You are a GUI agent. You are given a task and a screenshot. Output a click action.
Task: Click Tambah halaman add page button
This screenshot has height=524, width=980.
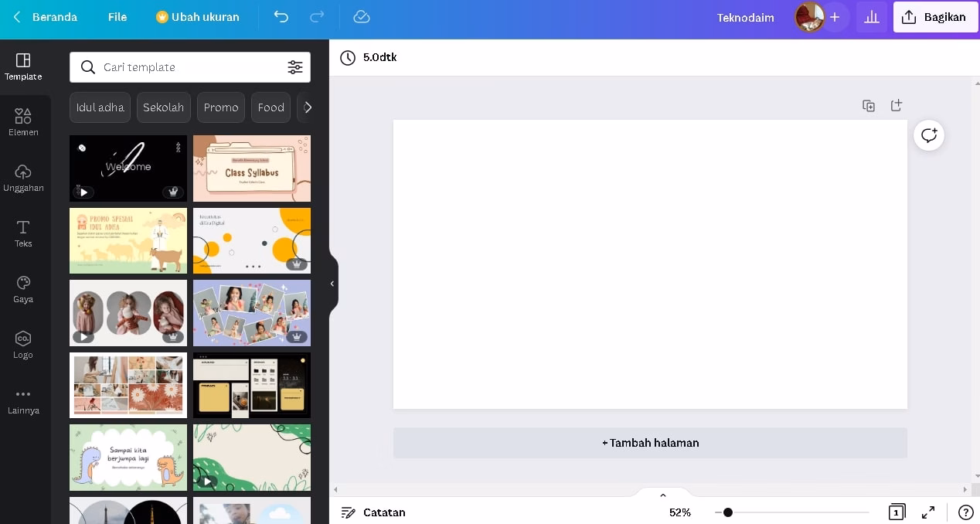pyautogui.click(x=650, y=443)
